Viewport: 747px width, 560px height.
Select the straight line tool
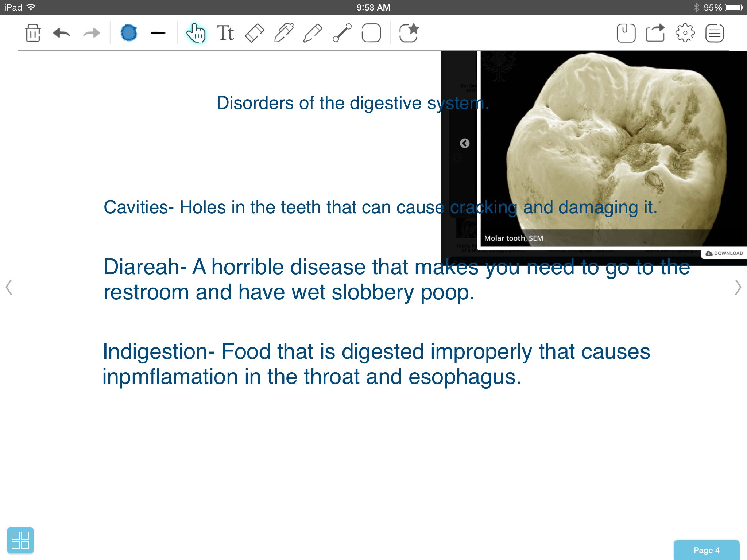[x=342, y=33]
